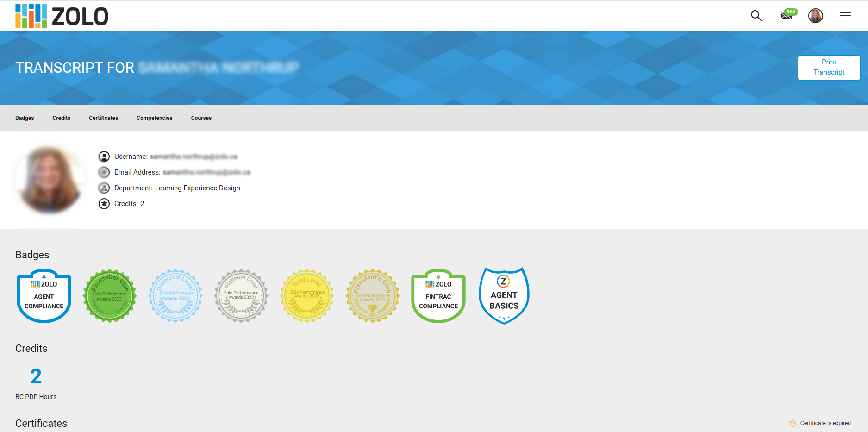Click the large credits number 2
This screenshot has height=432, width=868.
36,376
